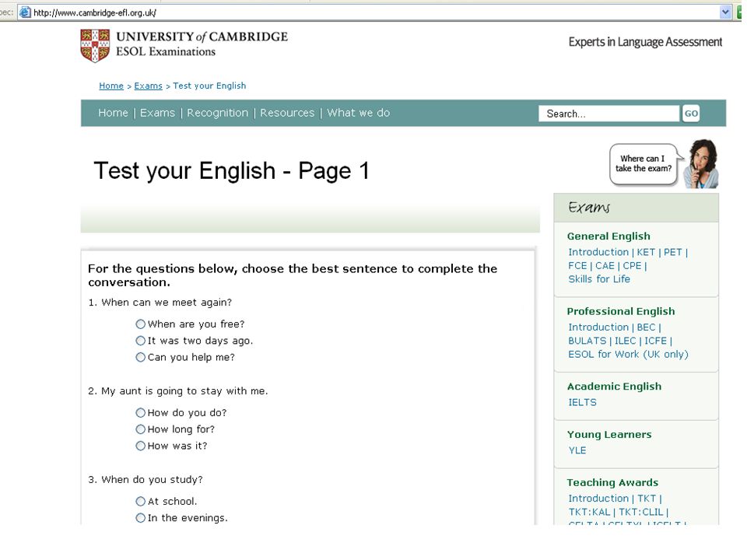Click the 'Experts in Language Assessment' tagline
747x560 pixels.
(645, 42)
